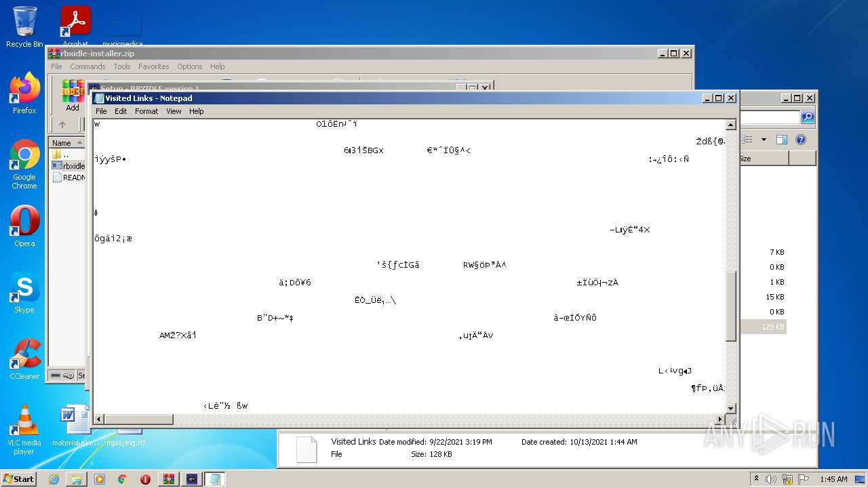868x488 pixels.
Task: Open the Commands menu in the WinRAR window
Action: (87, 66)
